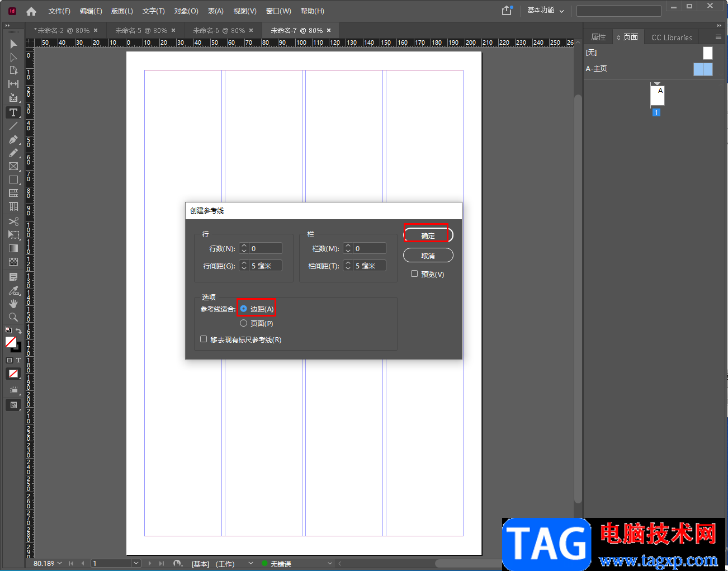Select the Gradient Swatch tool

click(x=13, y=248)
